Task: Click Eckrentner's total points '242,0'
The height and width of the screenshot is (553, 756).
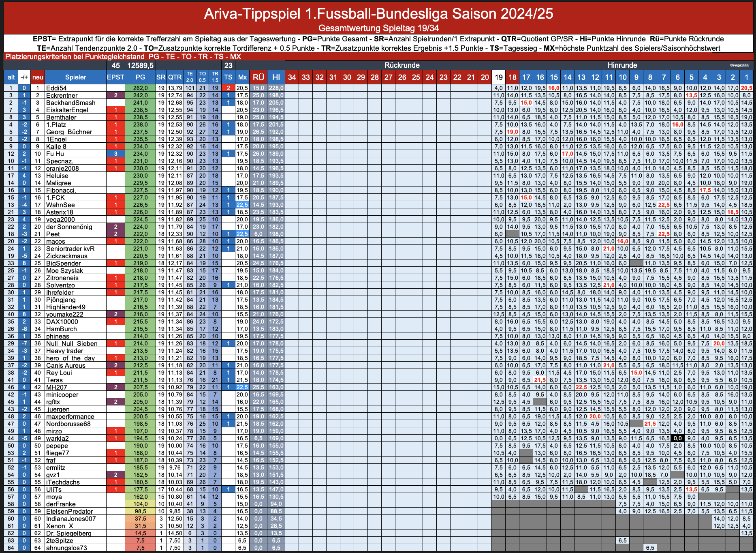Action: click(140, 95)
